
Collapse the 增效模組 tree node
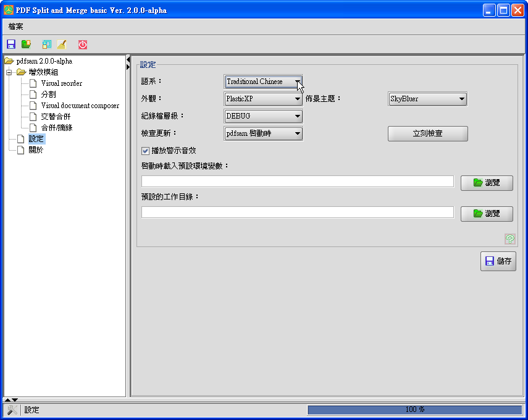pos(9,72)
